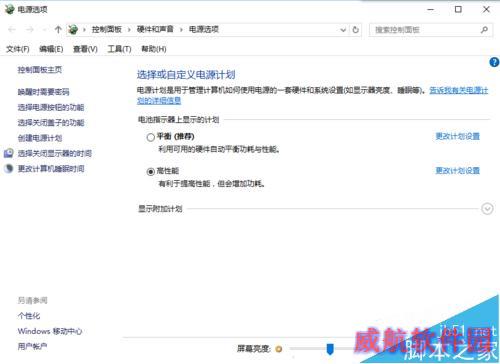Open 更改计算机睡眠时间 link
Image resolution: width=500 pixels, height=364 pixels.
click(51, 168)
